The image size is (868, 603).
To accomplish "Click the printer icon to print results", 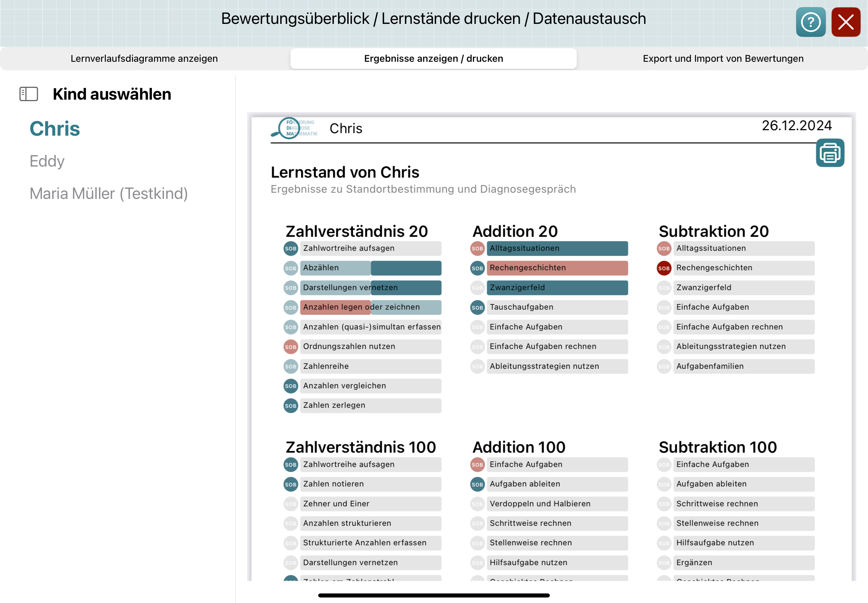I will [x=829, y=153].
